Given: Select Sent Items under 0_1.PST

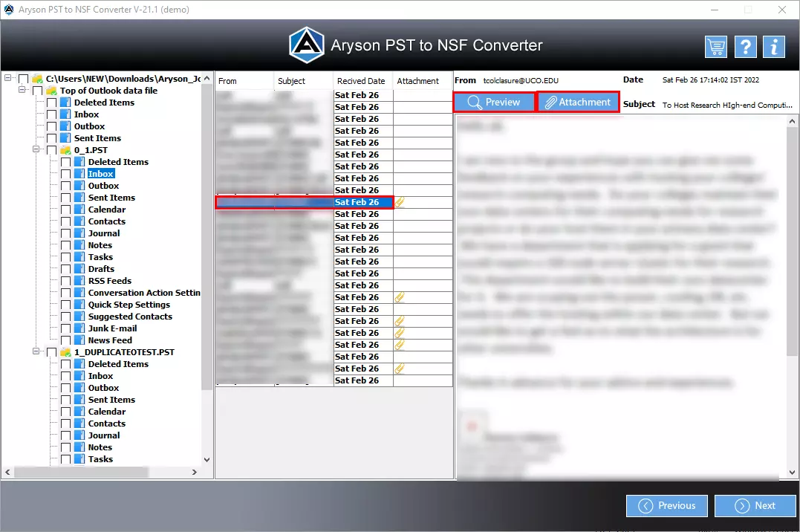Looking at the screenshot, I should tap(111, 198).
